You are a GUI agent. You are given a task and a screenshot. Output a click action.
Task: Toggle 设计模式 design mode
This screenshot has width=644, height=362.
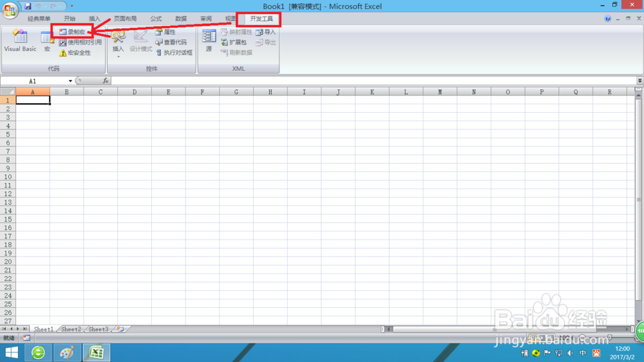click(141, 41)
